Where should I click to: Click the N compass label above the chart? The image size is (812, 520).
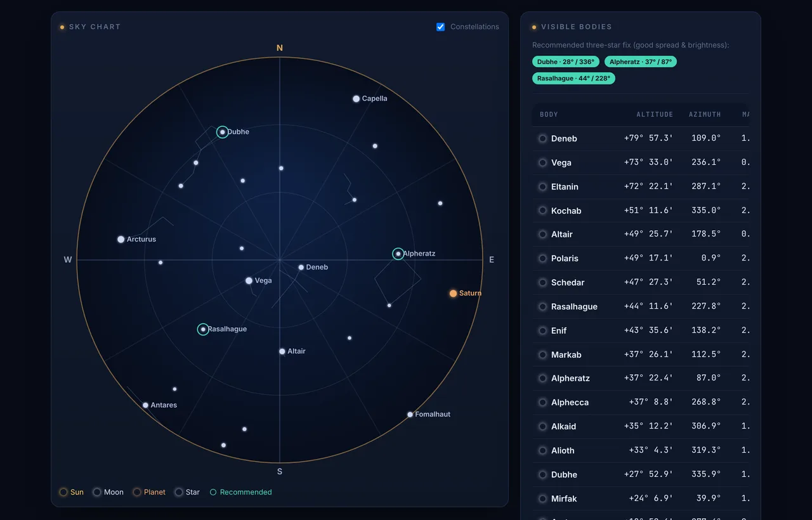click(x=280, y=48)
